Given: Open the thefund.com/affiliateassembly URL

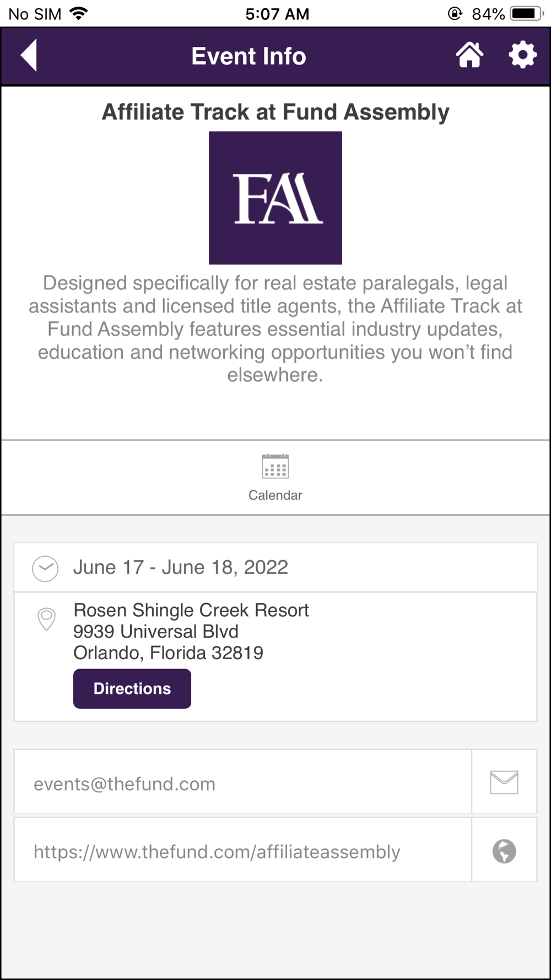Looking at the screenshot, I should (217, 852).
